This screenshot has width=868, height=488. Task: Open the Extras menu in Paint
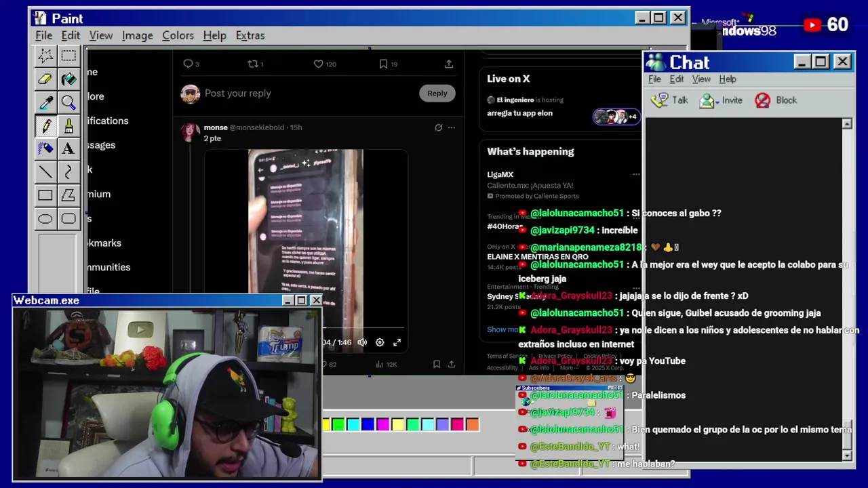(250, 35)
